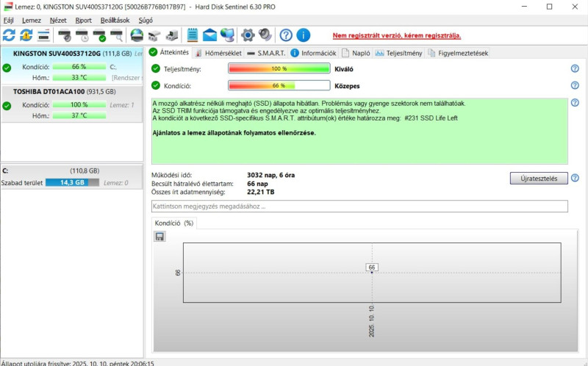The height and width of the screenshot is (366, 588).
Task: Click help icon beside Teljesítmény bar
Action: [575, 68]
